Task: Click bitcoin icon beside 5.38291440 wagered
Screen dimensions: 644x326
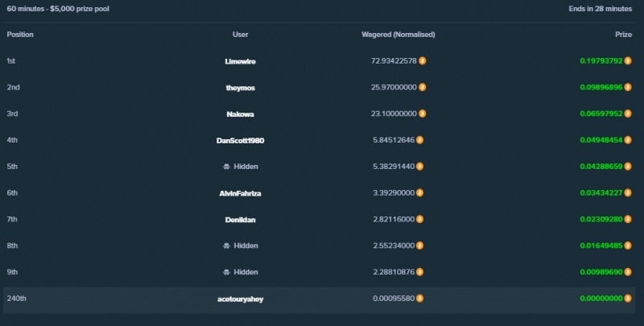Action: click(x=419, y=167)
